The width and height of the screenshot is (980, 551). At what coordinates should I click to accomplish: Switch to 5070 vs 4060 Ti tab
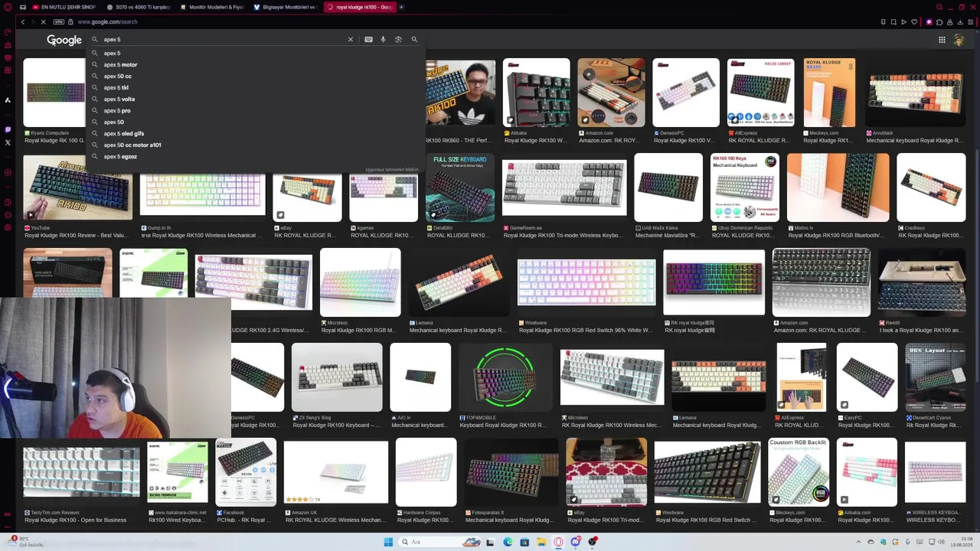coord(139,7)
